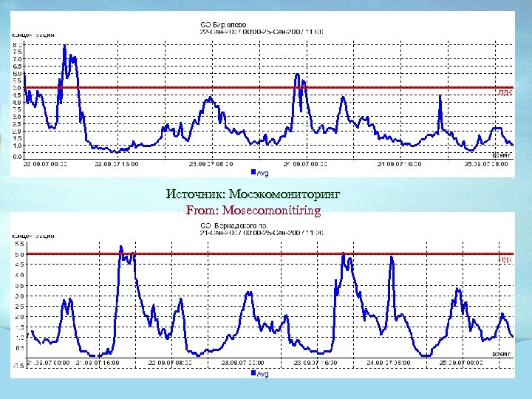Click y-axis value 7.0 on the Бирюлево chart
Image resolution: width=532 pixels, height=399 pixels.
coord(17,59)
